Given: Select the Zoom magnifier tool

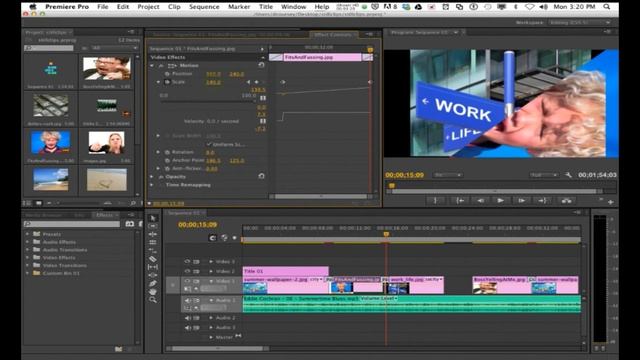Looking at the screenshot, I should pos(153,300).
